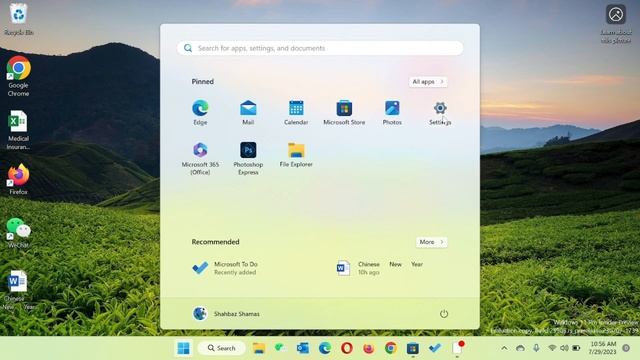Show More recommended items
The image size is (640, 360).
[431, 242]
